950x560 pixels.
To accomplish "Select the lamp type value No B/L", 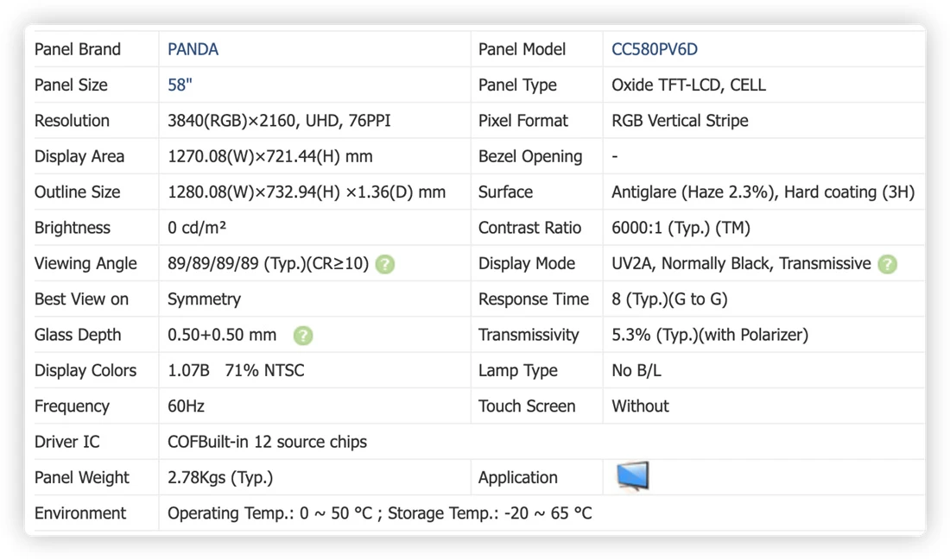I will click(x=636, y=370).
